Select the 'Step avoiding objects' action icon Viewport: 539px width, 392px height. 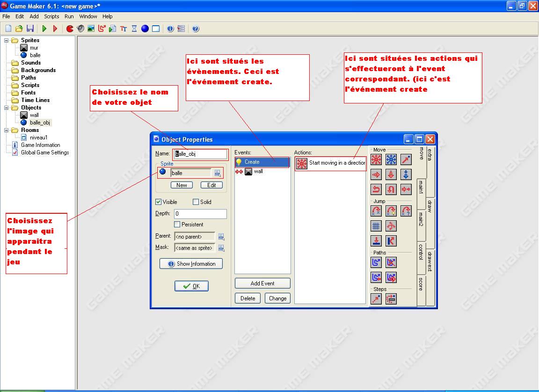click(391, 299)
